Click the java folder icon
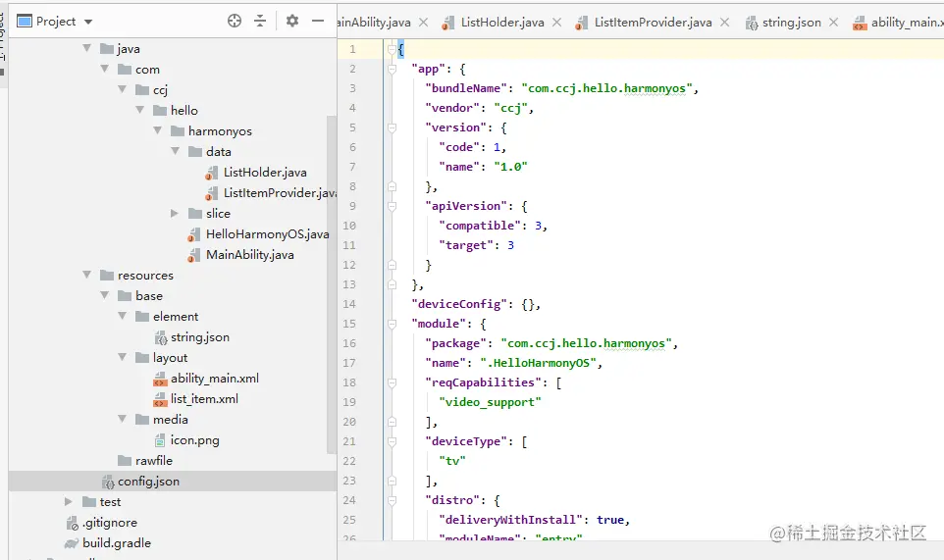Viewport: 944px width, 560px height. point(107,49)
